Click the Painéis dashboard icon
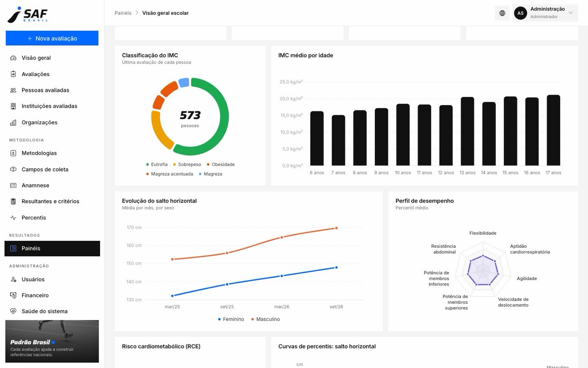588x368 pixels. [x=13, y=248]
